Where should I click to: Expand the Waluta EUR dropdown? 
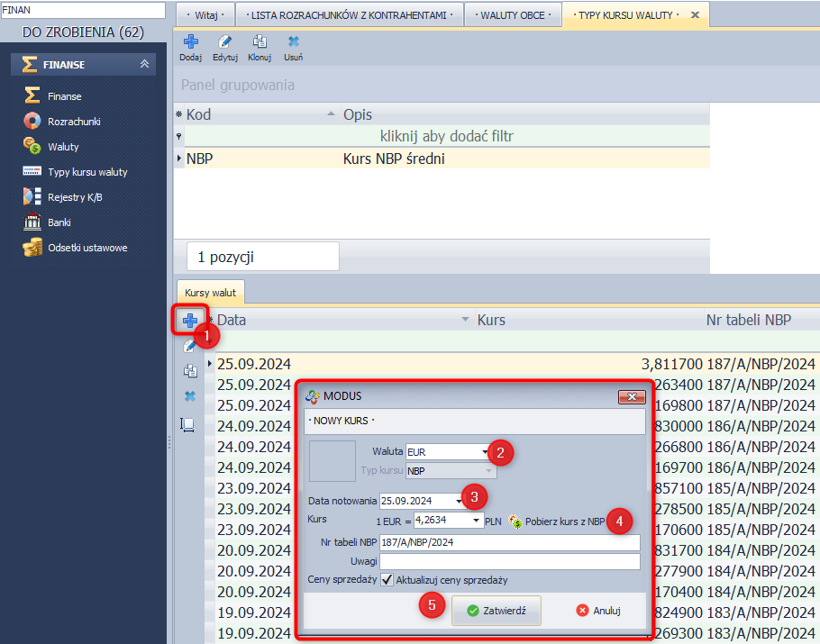click(x=486, y=451)
